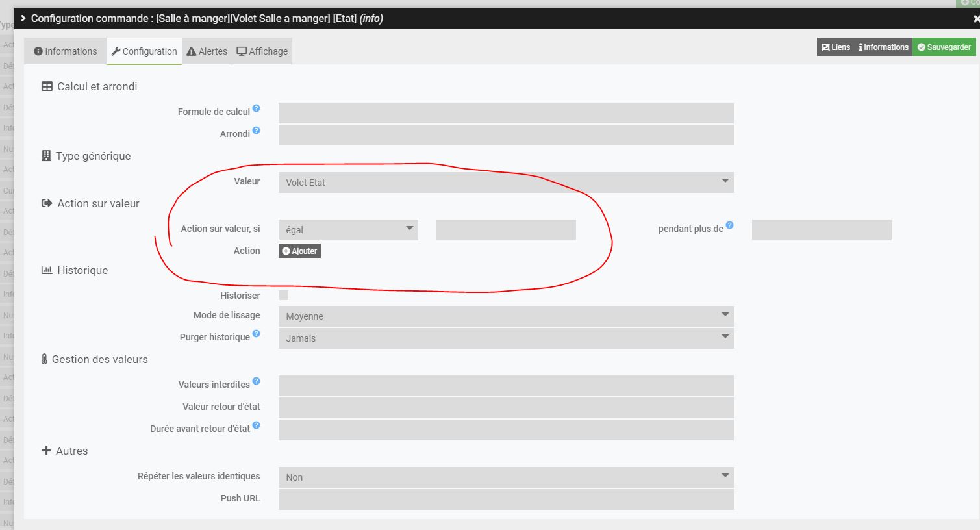Screen dimensions: 980x530
Task: Show help for 'pendant plus de'
Action: 730,225
